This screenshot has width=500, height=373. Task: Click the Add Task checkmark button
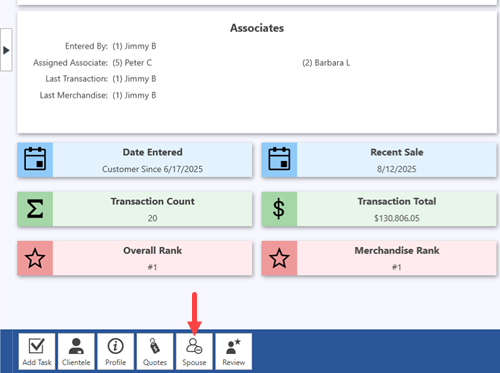click(37, 351)
